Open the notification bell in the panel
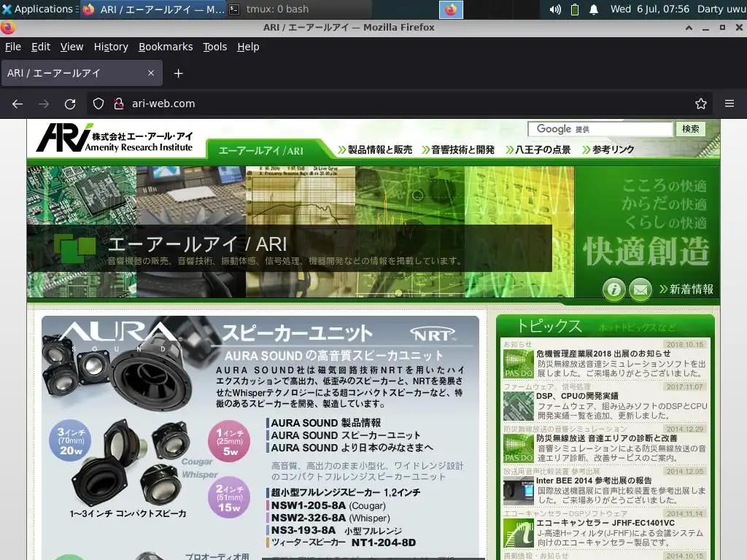The width and height of the screenshot is (747, 560). (594, 9)
